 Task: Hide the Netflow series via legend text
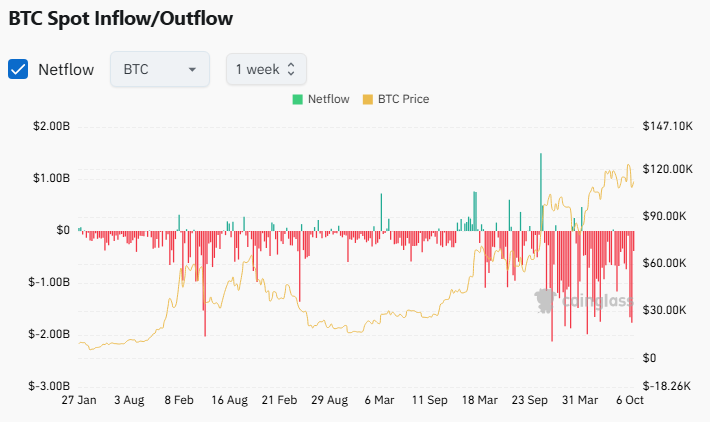[328, 100]
